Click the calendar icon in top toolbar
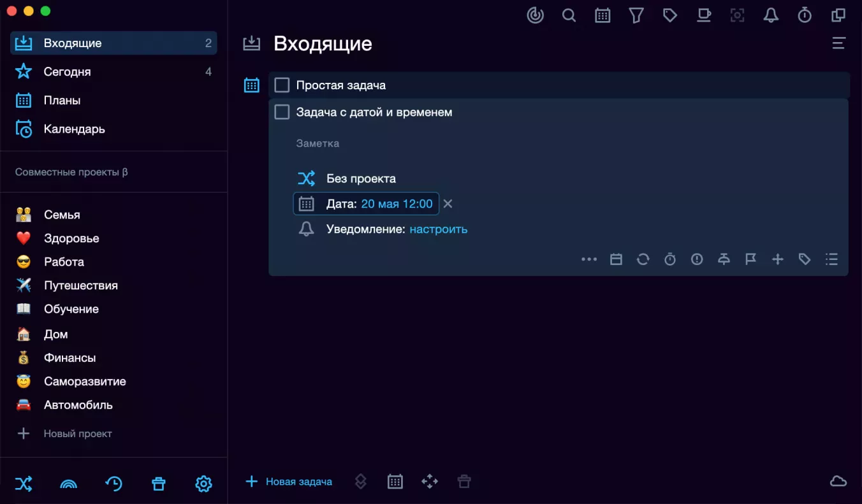 [x=603, y=15]
